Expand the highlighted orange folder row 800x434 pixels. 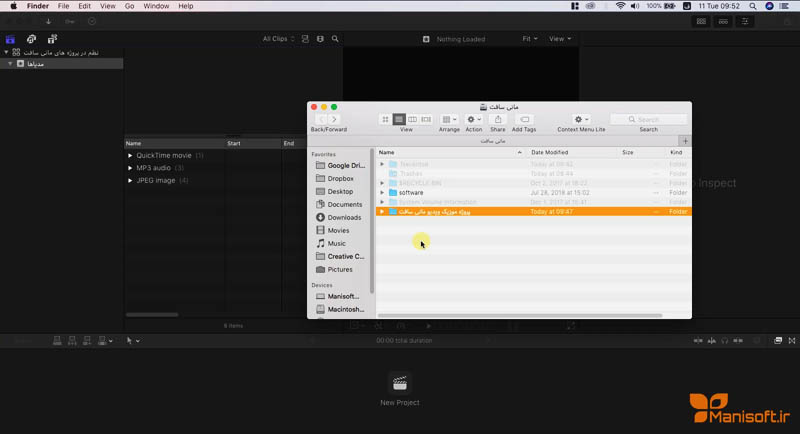(x=382, y=212)
